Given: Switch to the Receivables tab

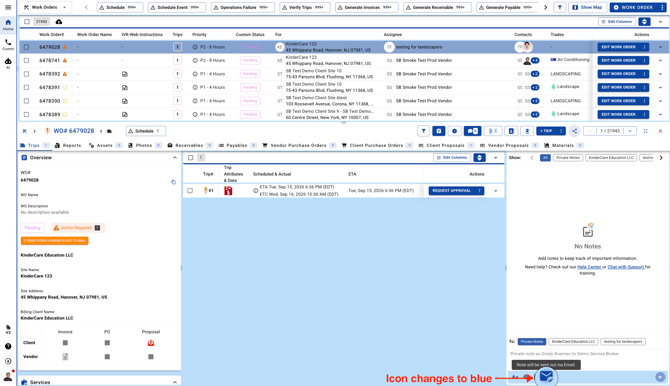Looking at the screenshot, I should (x=189, y=145).
